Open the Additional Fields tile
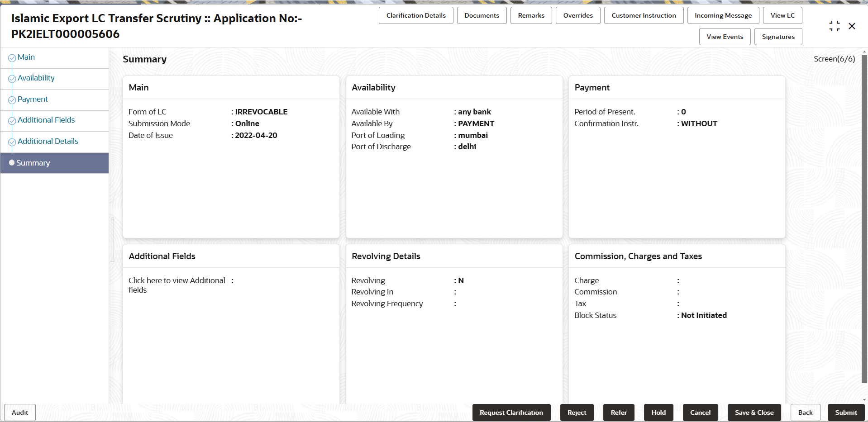This screenshot has width=868, height=422. tap(231, 324)
